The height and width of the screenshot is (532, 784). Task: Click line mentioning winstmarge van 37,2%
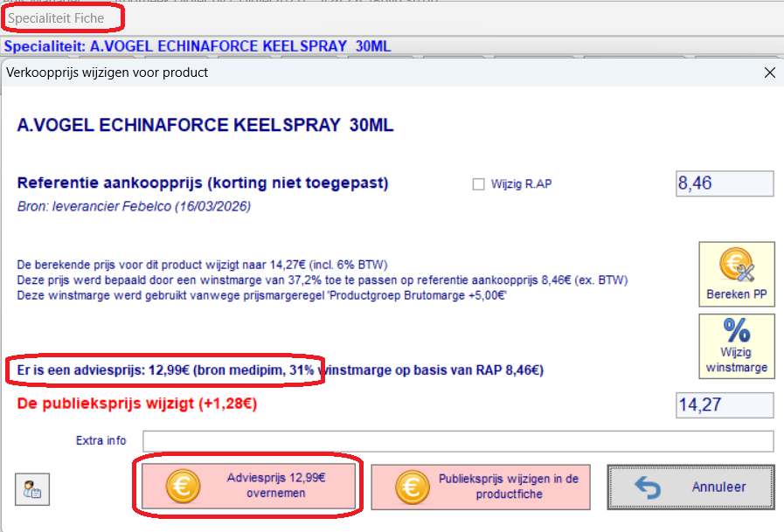322,280
